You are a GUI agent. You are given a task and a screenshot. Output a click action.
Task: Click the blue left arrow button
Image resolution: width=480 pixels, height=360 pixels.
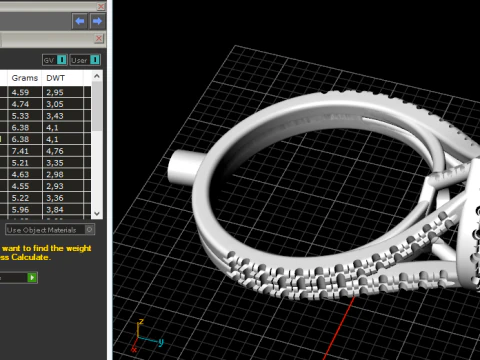[80, 21]
